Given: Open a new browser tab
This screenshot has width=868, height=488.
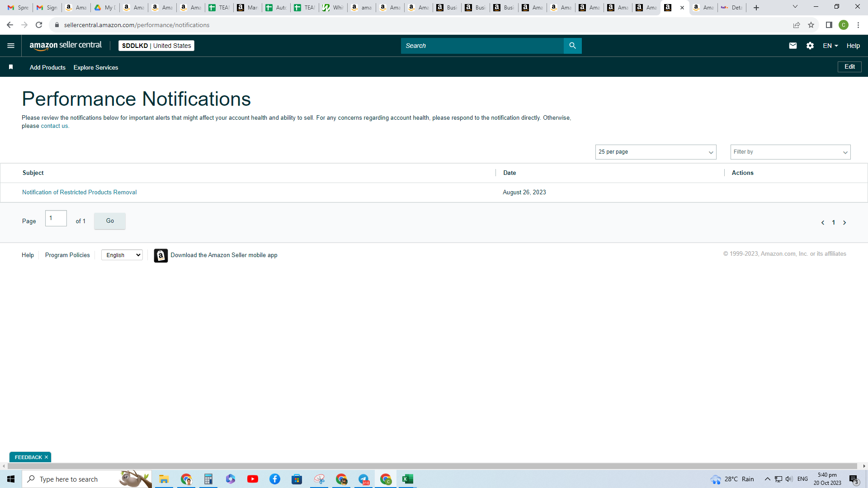Looking at the screenshot, I should 756,8.
